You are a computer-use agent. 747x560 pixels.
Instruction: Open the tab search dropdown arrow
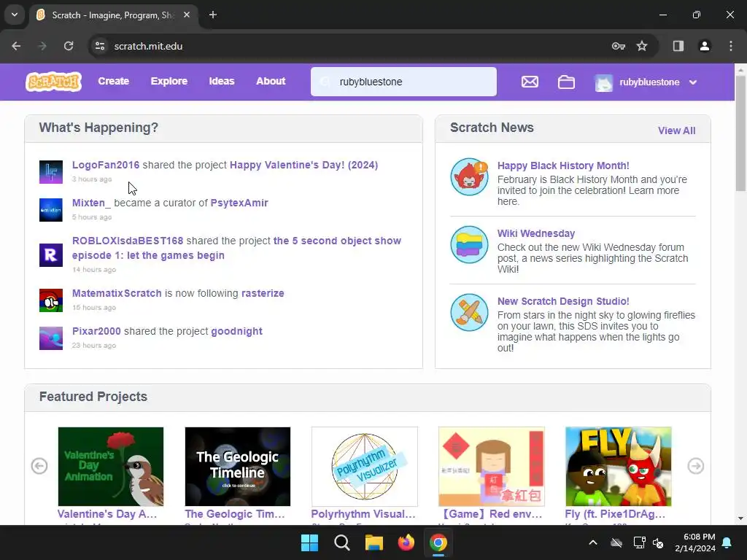15,15
